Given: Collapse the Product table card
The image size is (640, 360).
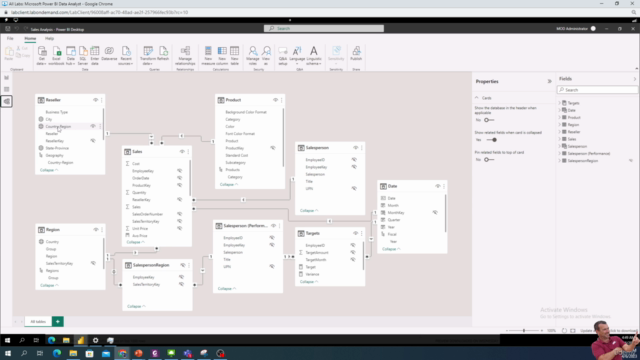Looking at the screenshot, I should 229,184.
